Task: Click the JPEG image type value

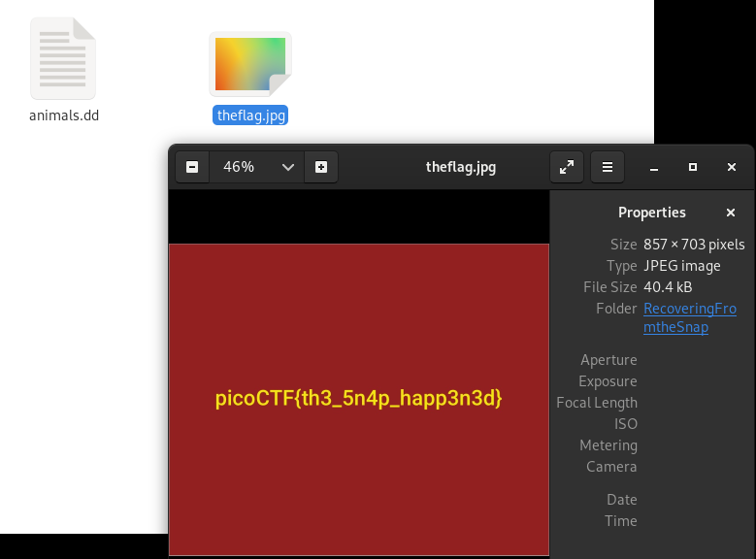Action: [x=681, y=266]
